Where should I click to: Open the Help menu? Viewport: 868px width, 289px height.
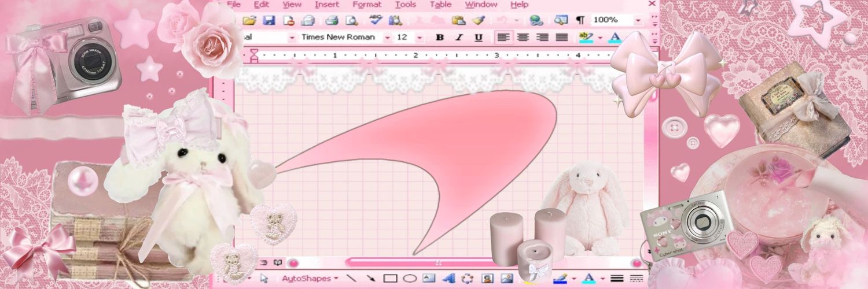point(520,5)
